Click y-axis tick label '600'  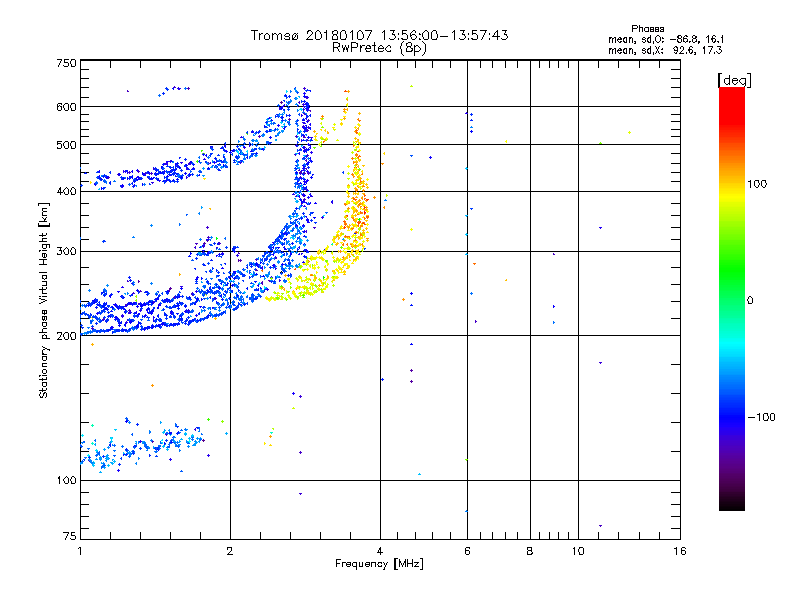point(67,107)
